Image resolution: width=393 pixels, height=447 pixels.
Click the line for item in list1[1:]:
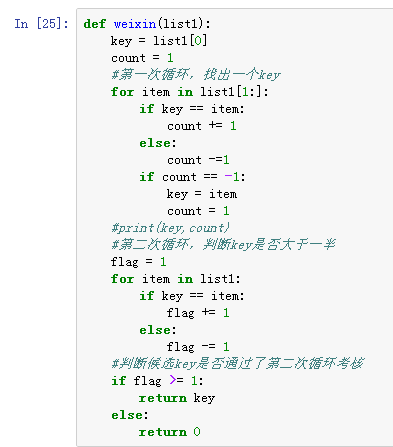point(190,92)
